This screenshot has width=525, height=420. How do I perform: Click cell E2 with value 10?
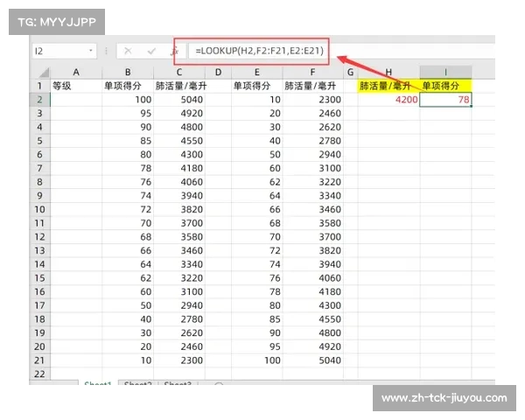256,100
